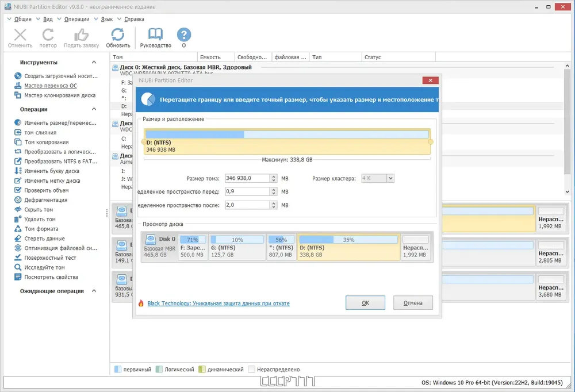Collapse the Инструменты sidebar section

click(94, 62)
